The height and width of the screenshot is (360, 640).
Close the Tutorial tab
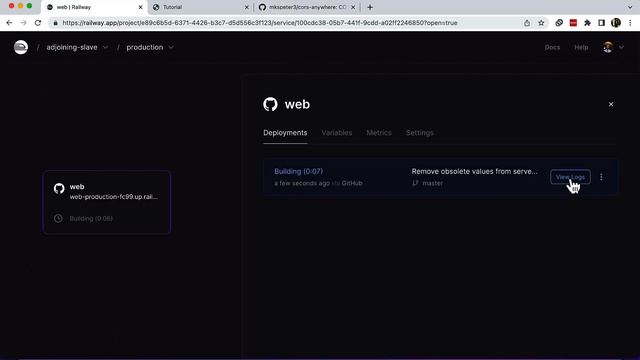click(247, 7)
